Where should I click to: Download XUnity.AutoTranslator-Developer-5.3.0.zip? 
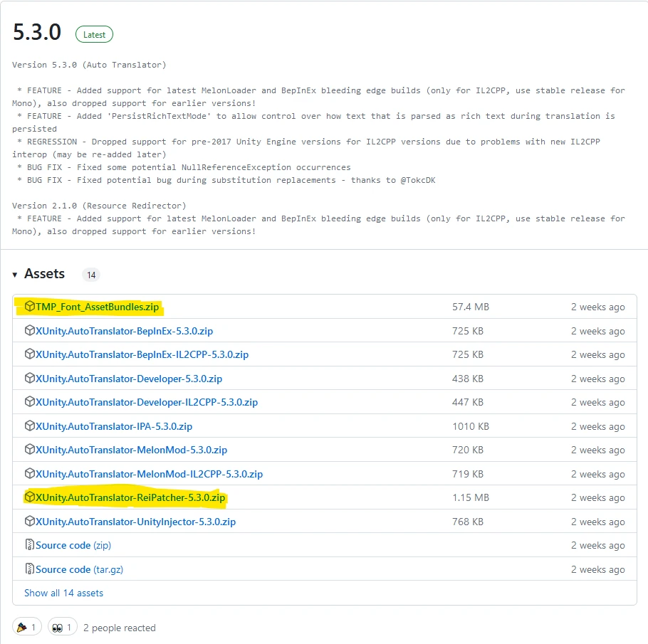pos(128,379)
